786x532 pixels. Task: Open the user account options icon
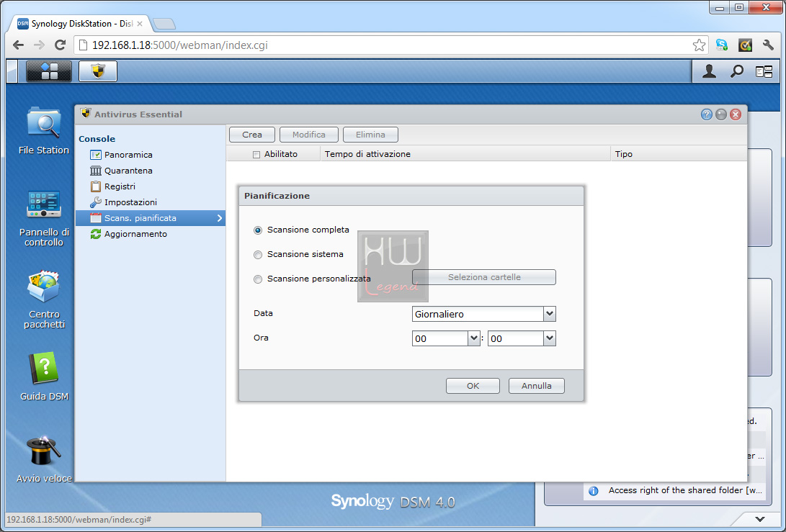pyautogui.click(x=709, y=72)
